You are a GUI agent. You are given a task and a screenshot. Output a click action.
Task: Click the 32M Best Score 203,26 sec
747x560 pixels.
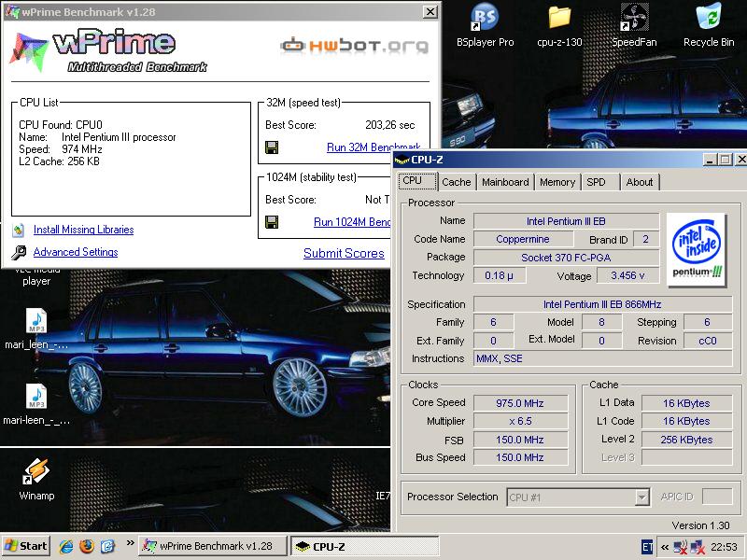click(x=389, y=125)
